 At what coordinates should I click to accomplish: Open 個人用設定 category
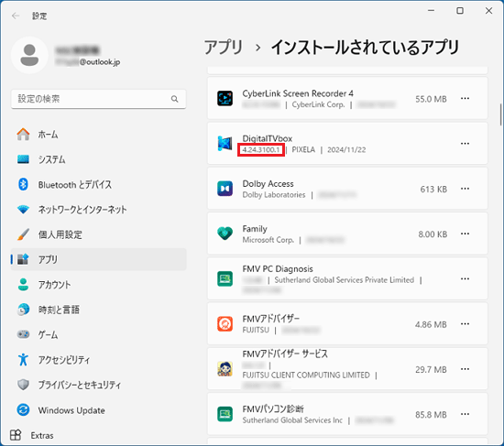tap(98, 234)
